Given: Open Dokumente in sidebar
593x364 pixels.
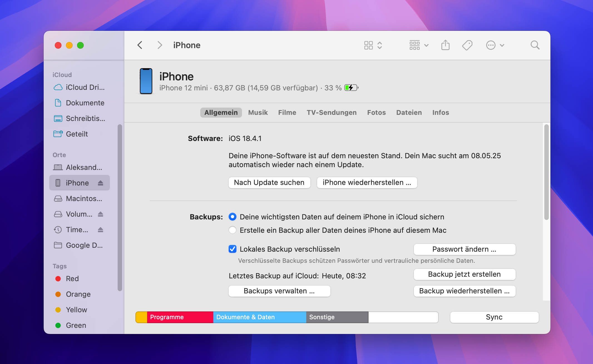Looking at the screenshot, I should point(80,103).
